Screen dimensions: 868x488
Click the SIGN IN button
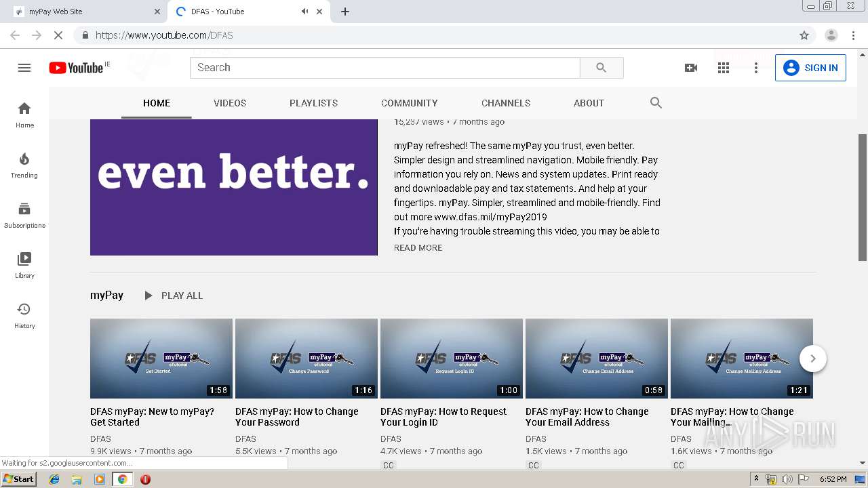point(810,68)
